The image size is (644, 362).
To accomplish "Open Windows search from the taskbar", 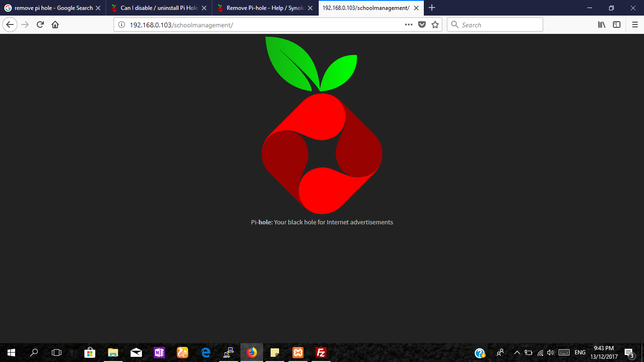I will pos(34,353).
